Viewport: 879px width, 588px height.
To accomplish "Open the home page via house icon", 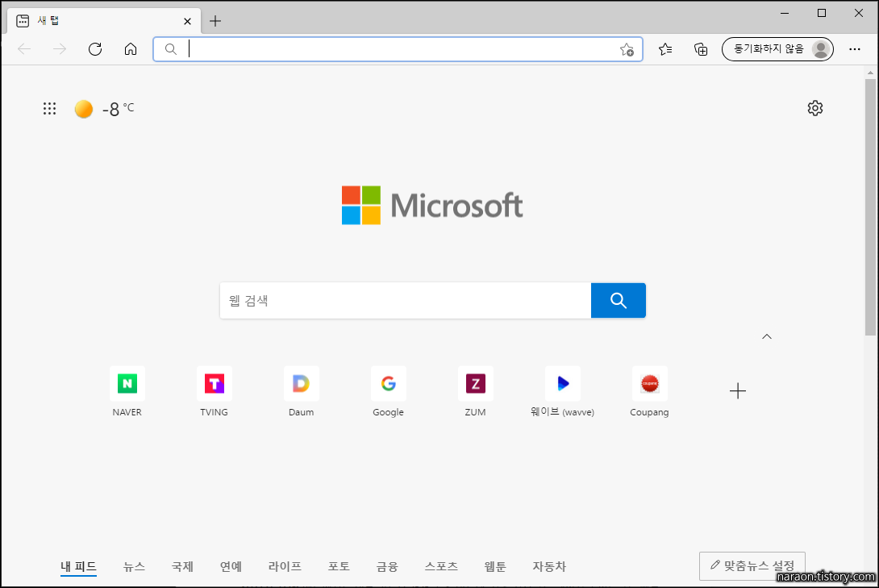I will coord(131,49).
